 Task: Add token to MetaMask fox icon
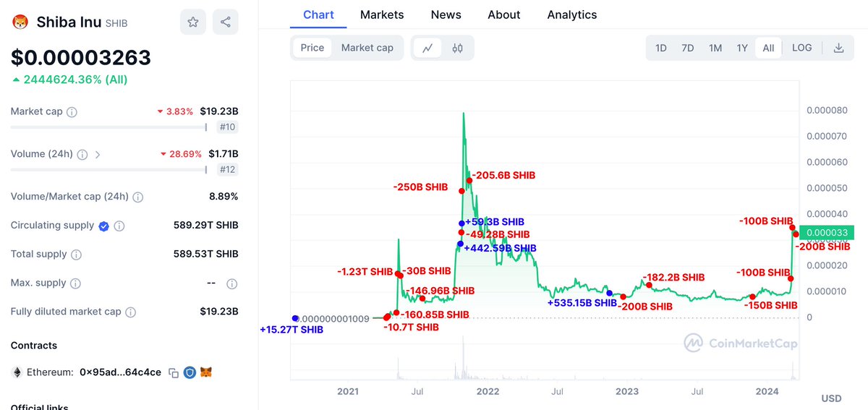point(206,373)
